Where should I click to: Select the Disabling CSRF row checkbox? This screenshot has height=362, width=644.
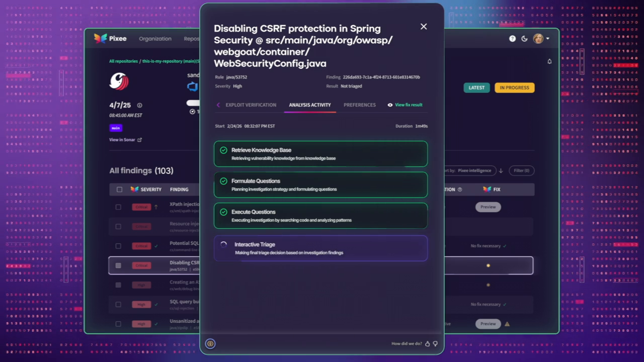point(118,265)
